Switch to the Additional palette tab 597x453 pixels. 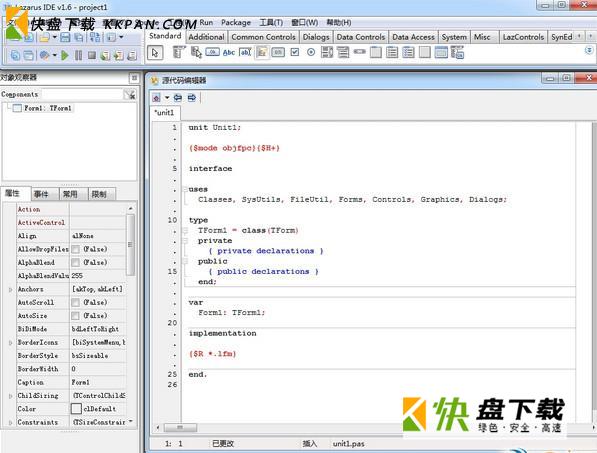pyautogui.click(x=206, y=37)
